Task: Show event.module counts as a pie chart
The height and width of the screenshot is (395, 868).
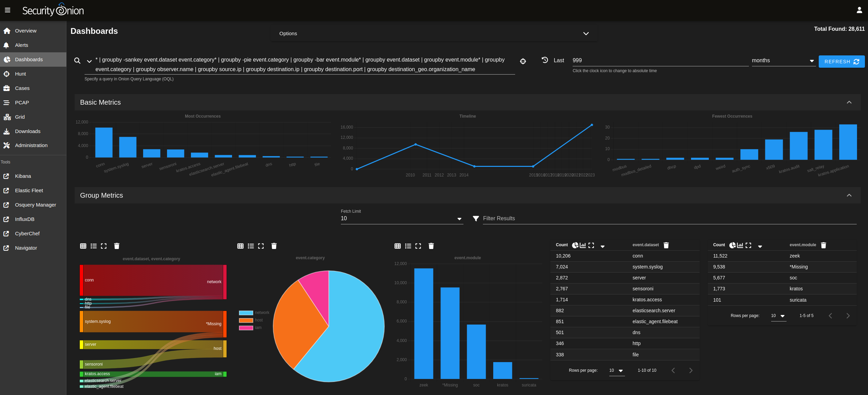Action: pyautogui.click(x=733, y=245)
